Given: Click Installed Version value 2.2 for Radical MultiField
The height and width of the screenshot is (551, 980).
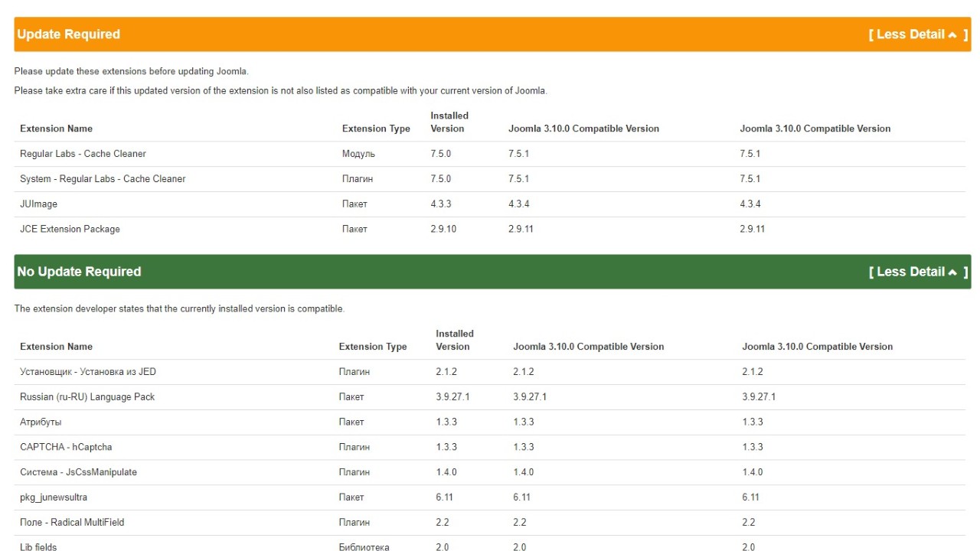Looking at the screenshot, I should (443, 522).
